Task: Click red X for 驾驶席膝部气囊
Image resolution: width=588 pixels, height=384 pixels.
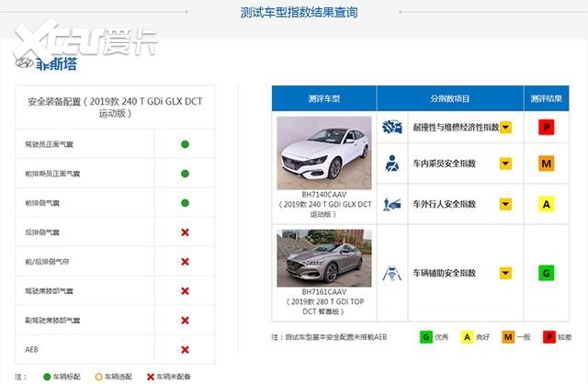Action: click(x=185, y=290)
